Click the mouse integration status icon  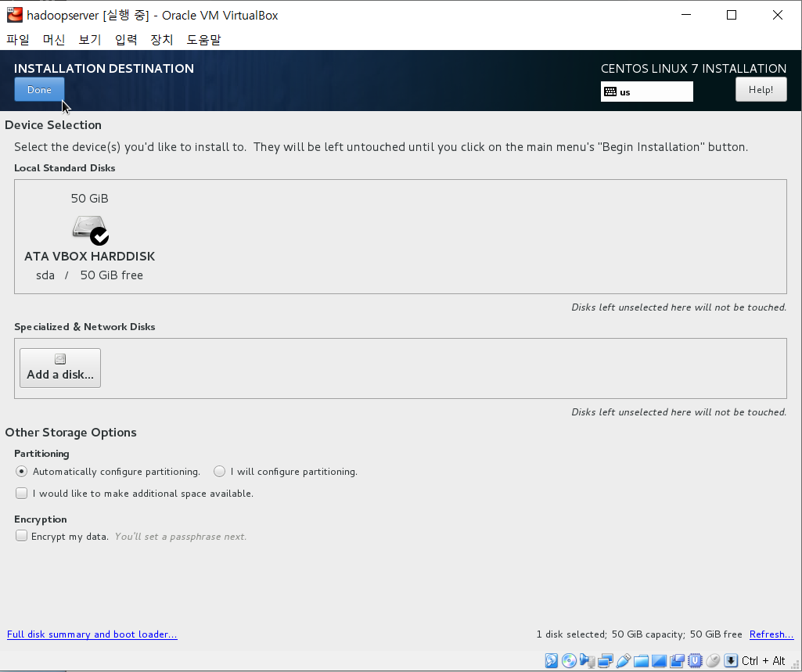pos(713,661)
